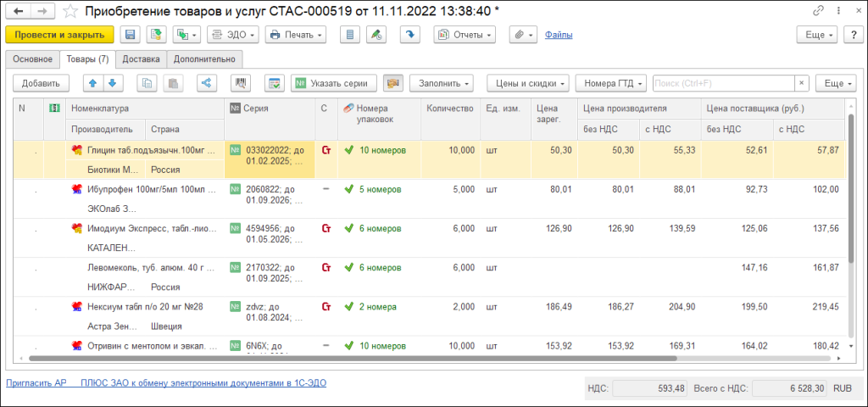Click the copy row icon
The height and width of the screenshot is (407, 868).
148,83
